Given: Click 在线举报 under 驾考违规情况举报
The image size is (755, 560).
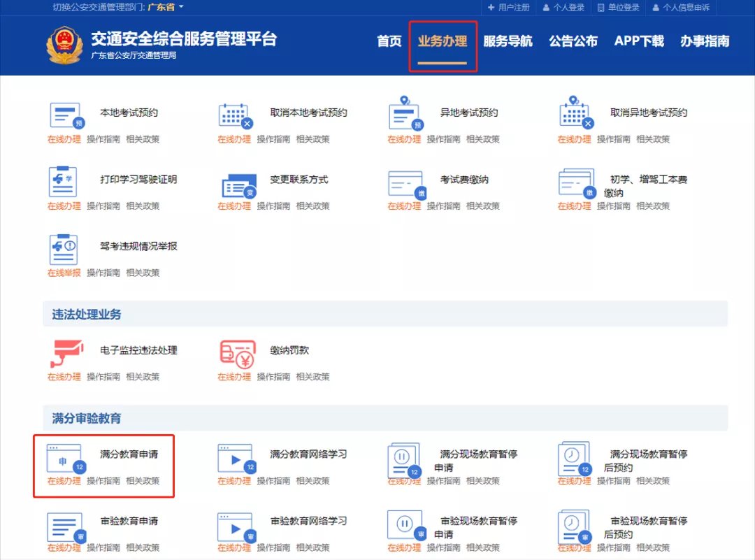Looking at the screenshot, I should coord(64,273).
